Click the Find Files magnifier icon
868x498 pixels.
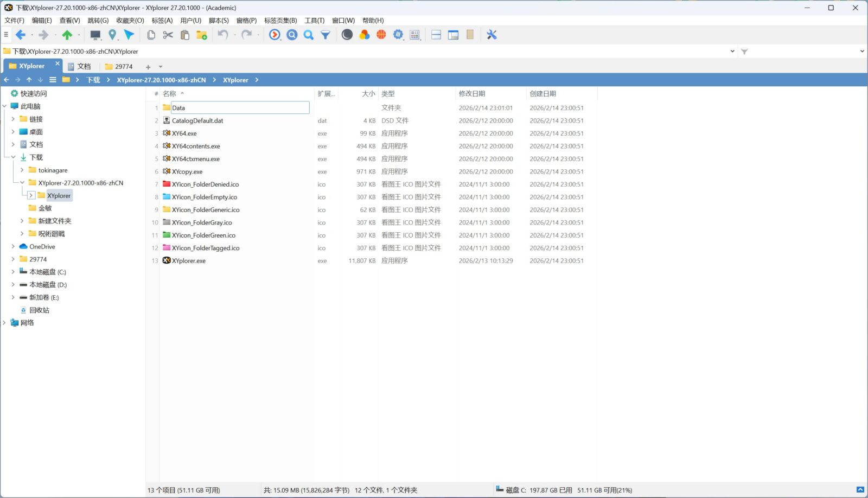pyautogui.click(x=309, y=35)
